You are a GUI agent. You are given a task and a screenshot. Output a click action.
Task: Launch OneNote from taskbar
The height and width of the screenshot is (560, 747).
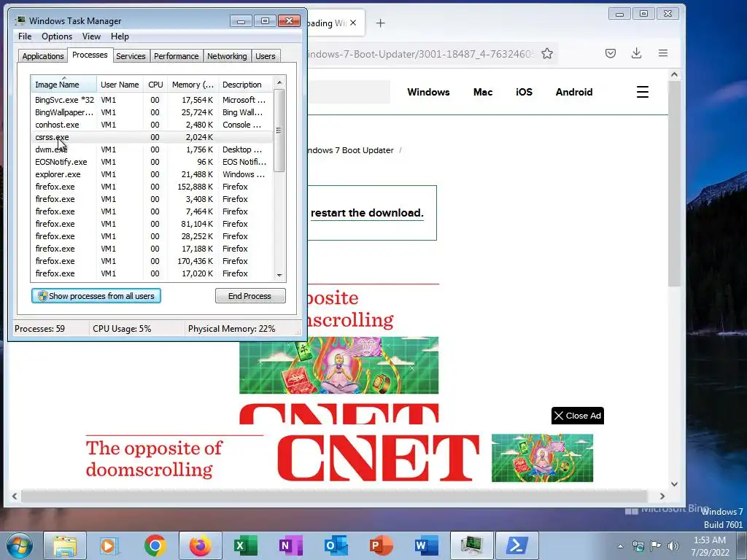click(290, 545)
